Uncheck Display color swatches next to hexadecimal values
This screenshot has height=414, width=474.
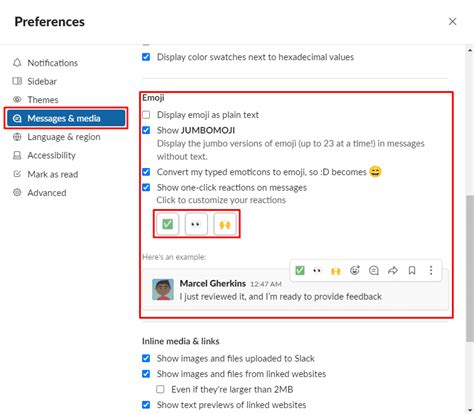[146, 57]
